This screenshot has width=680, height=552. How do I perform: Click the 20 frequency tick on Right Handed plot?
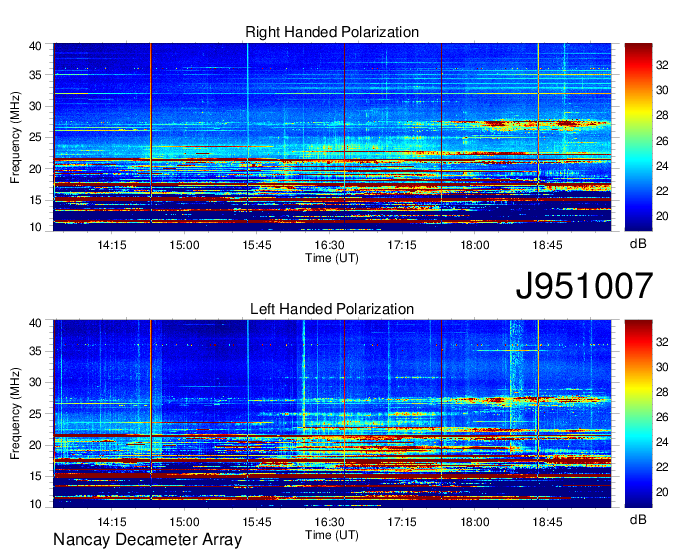tap(35, 169)
